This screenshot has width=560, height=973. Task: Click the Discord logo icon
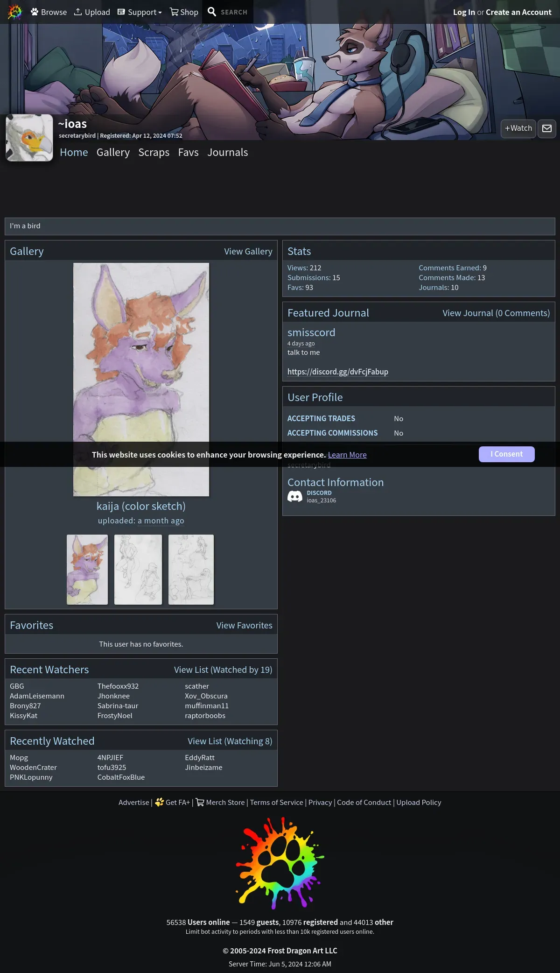(x=295, y=496)
